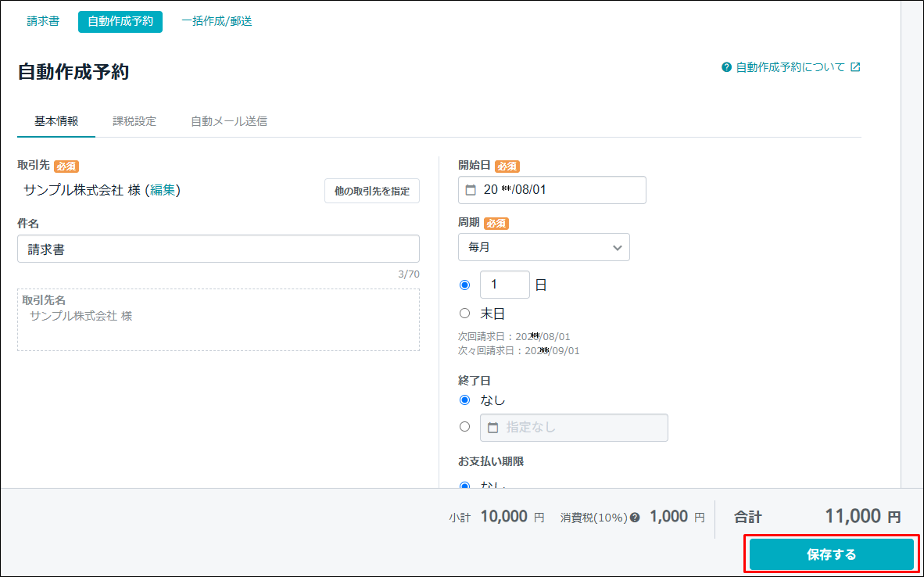
Task: Click the 保存する button
Action: point(832,554)
